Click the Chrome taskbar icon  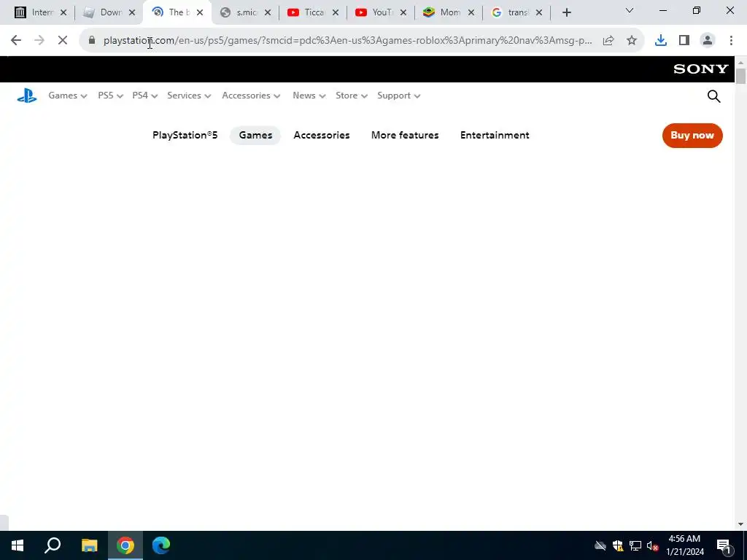[x=125, y=545]
